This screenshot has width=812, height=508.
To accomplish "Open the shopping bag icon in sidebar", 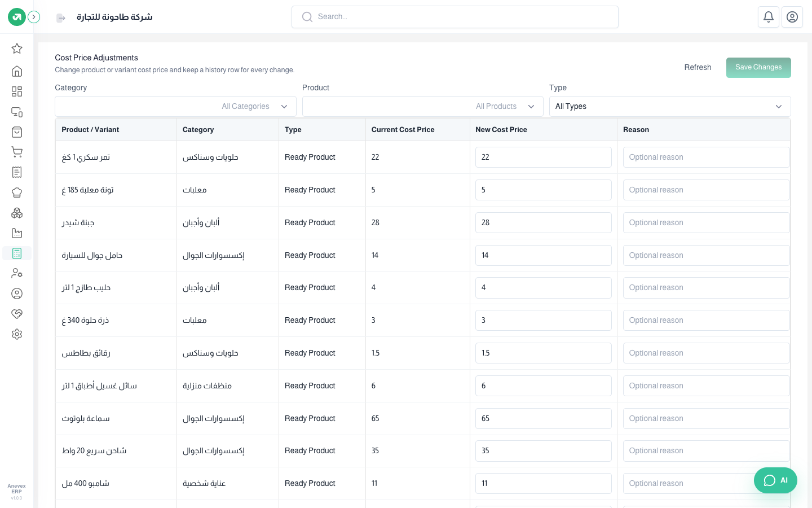I will (x=17, y=132).
